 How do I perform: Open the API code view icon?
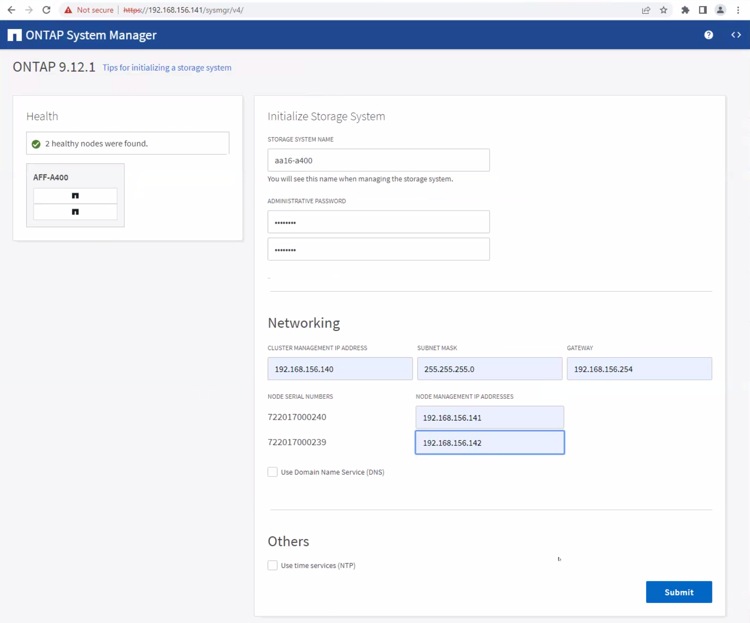tap(736, 35)
